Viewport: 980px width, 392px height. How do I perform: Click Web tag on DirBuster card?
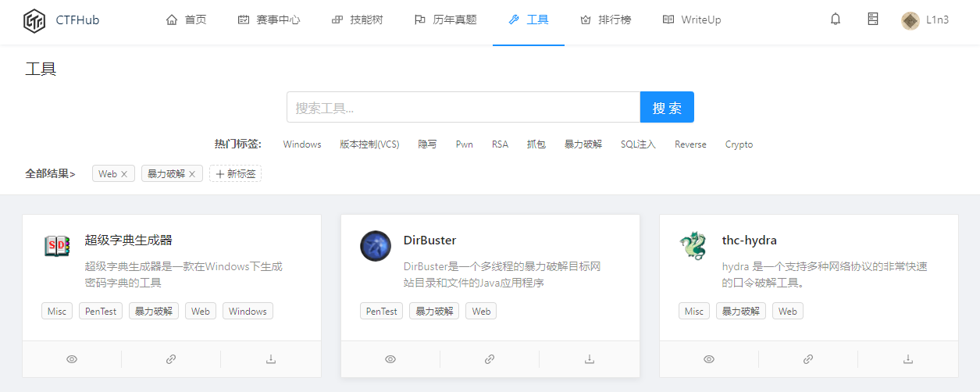pos(482,311)
